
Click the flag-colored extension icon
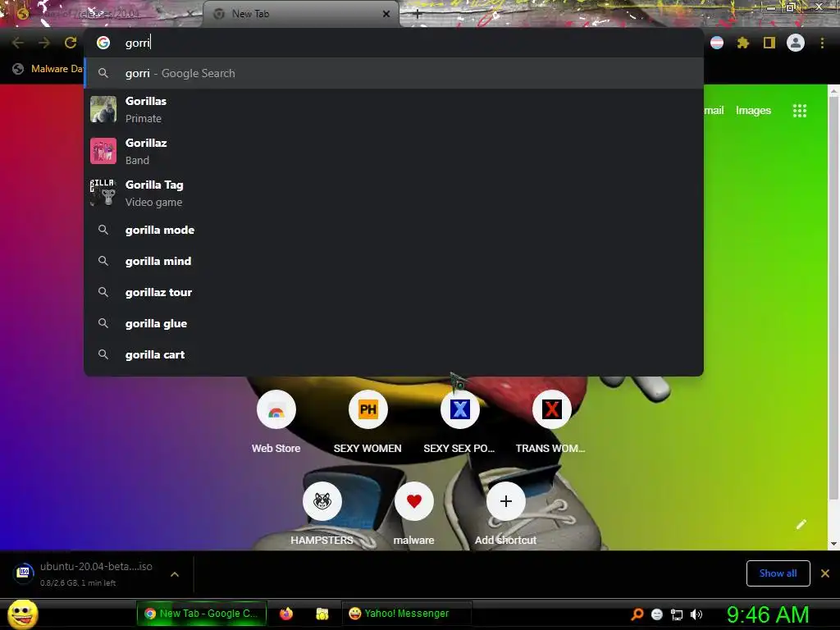[x=717, y=43]
